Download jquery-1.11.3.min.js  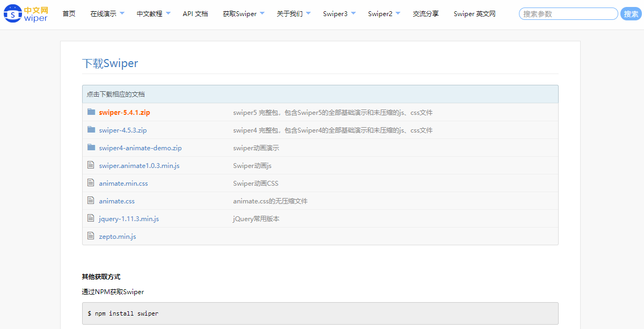(x=129, y=219)
